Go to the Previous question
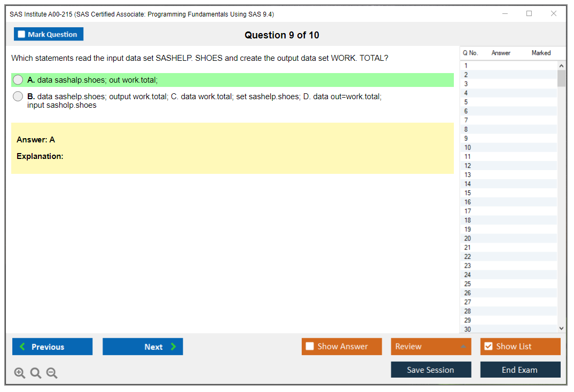This screenshot has height=392, width=574. [52, 347]
